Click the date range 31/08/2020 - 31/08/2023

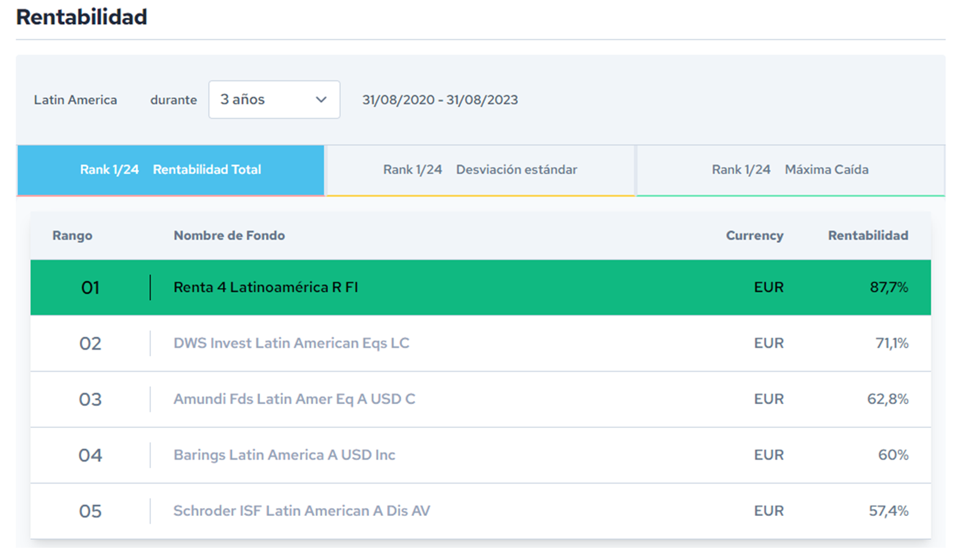click(x=440, y=100)
